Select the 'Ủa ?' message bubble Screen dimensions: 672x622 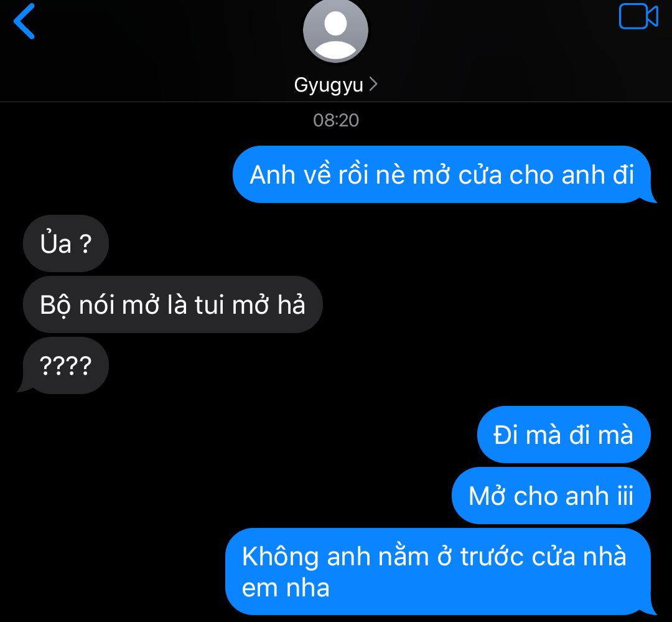tap(66, 243)
